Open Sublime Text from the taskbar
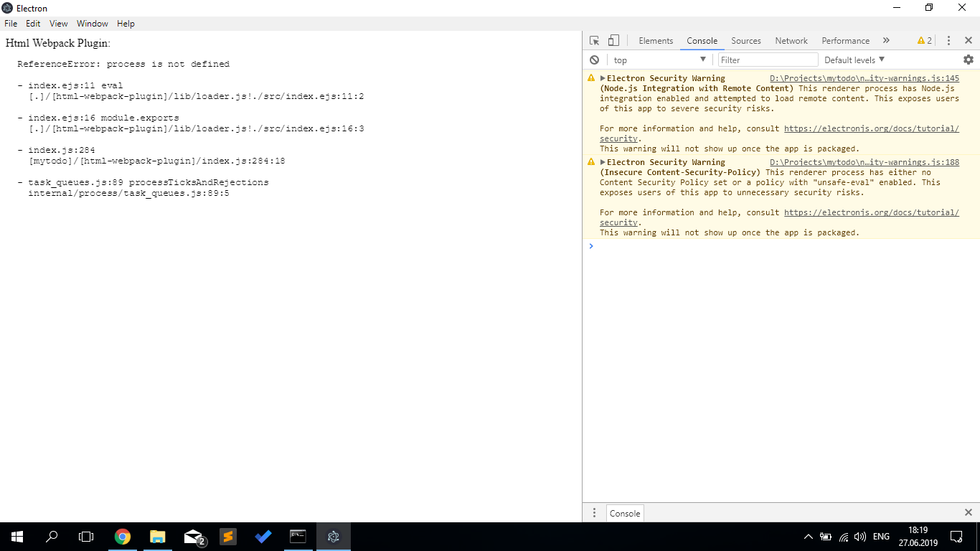Viewport: 980px width, 551px height. [228, 537]
